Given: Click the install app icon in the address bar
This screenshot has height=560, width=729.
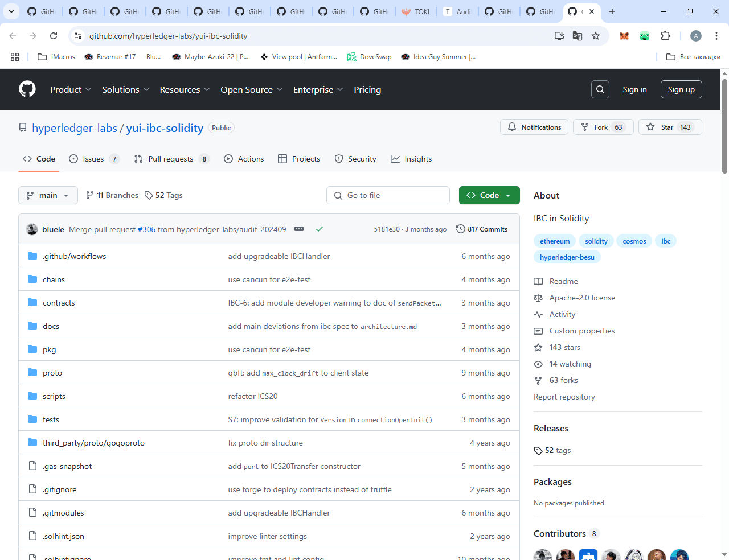Looking at the screenshot, I should [x=559, y=36].
